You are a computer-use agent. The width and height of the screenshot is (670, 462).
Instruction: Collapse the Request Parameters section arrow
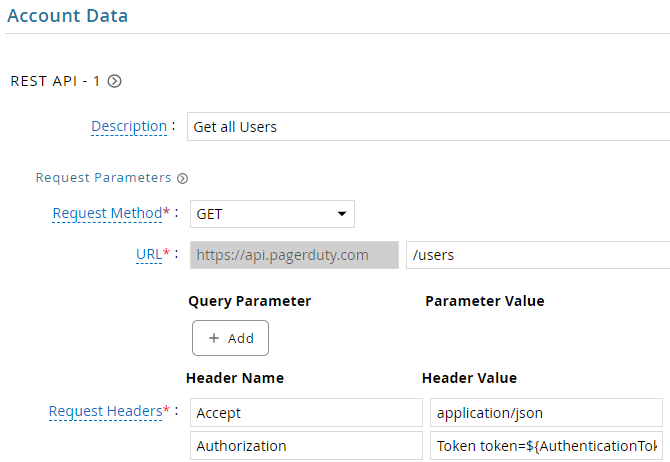tap(182, 178)
